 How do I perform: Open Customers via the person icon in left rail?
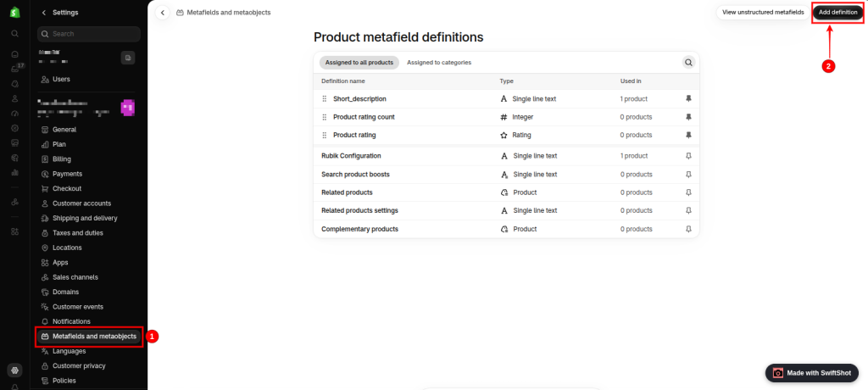(x=15, y=98)
